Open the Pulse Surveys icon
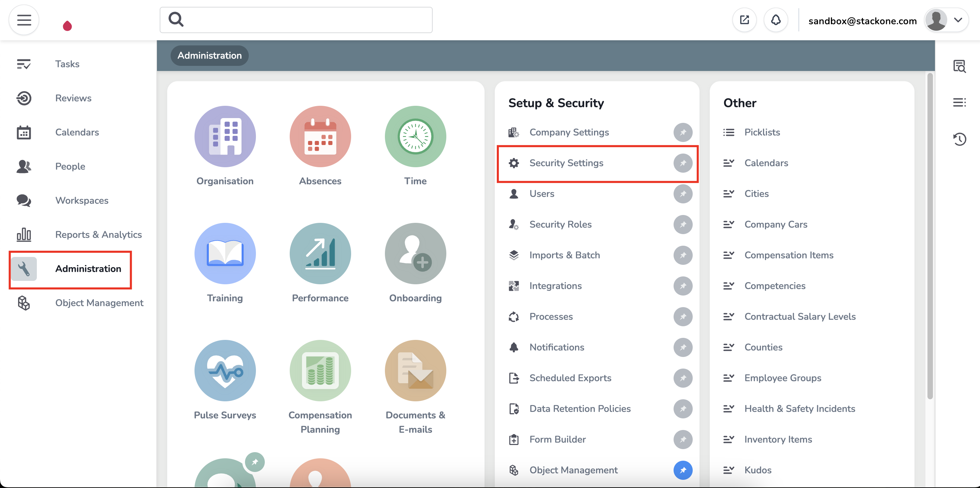980x488 pixels. click(x=225, y=371)
